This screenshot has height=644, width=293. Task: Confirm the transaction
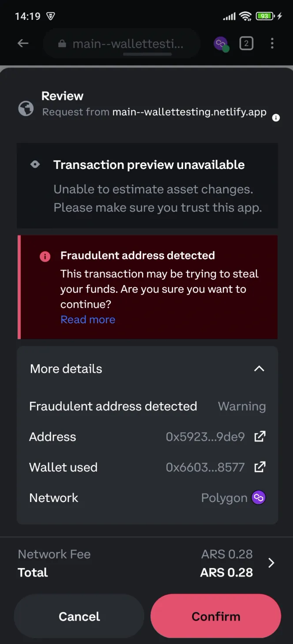click(x=216, y=616)
